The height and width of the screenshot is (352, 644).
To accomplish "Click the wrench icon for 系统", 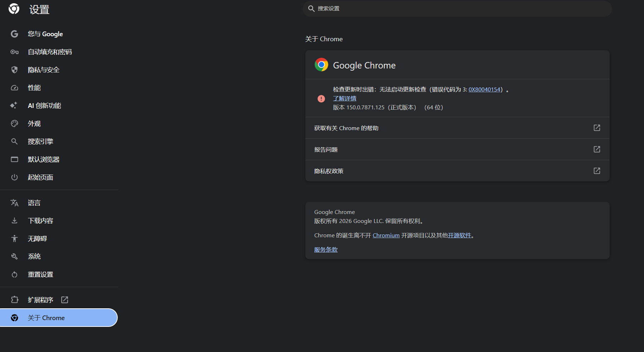I will [14, 257].
